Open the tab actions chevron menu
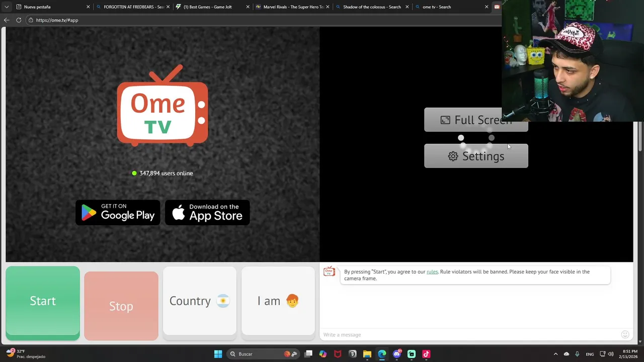 [7, 7]
